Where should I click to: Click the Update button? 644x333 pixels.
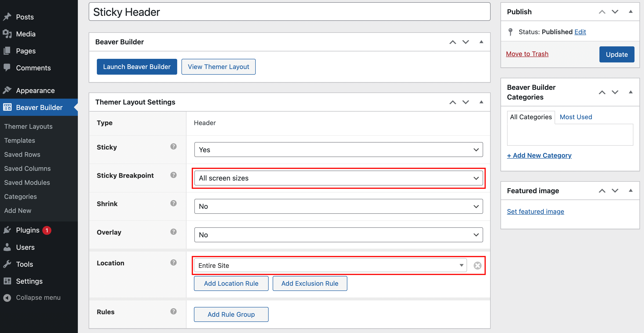(616, 54)
